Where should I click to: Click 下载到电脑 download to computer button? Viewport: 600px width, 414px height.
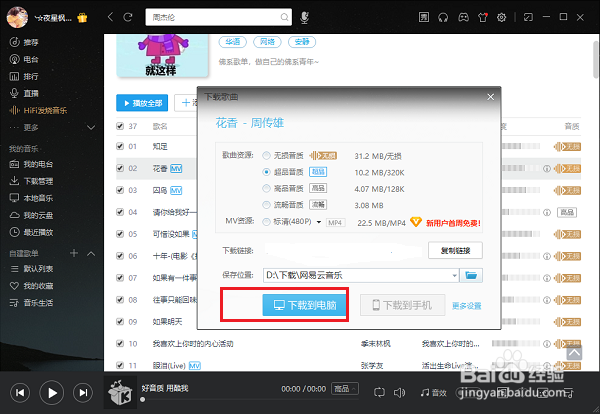coord(305,305)
